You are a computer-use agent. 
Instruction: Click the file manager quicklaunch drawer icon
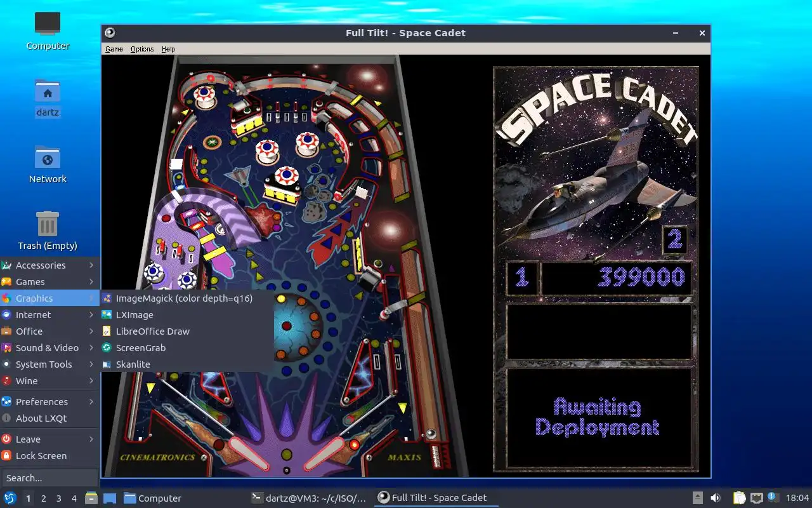(x=91, y=498)
